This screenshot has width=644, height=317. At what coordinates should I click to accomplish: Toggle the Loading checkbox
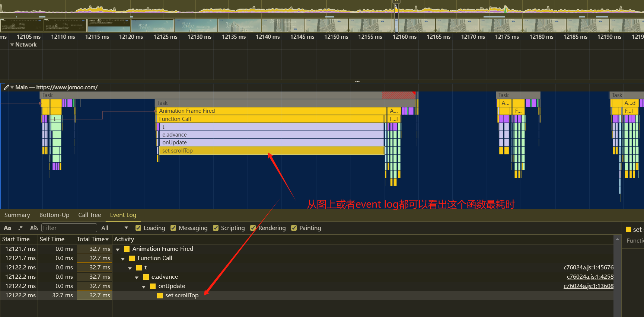(138, 228)
